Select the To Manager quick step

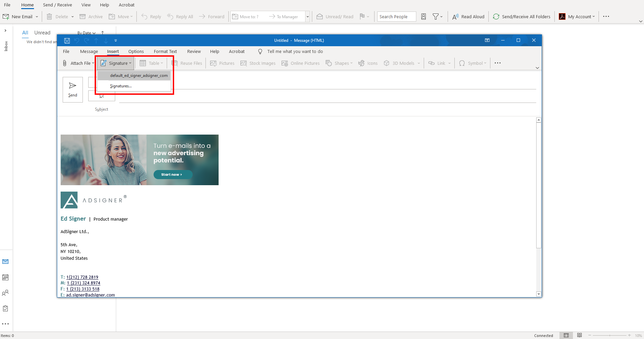click(x=283, y=17)
